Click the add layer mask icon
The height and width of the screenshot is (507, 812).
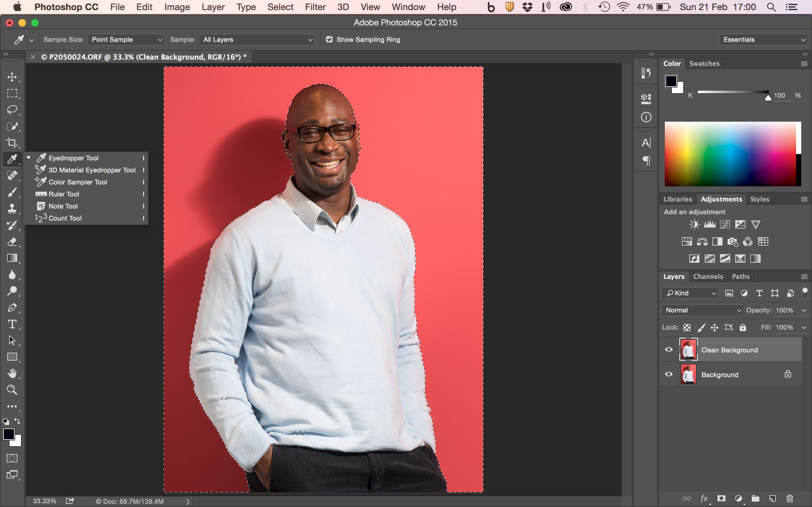[721, 499]
